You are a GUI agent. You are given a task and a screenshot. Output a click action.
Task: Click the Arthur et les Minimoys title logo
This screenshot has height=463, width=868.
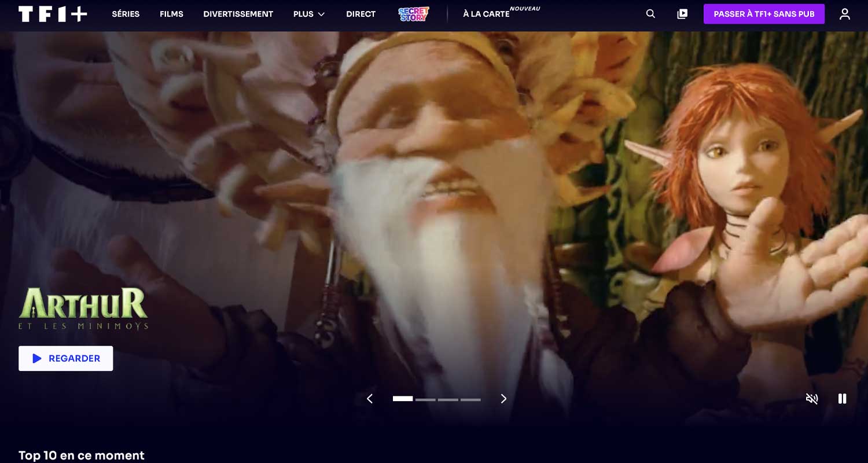83,308
